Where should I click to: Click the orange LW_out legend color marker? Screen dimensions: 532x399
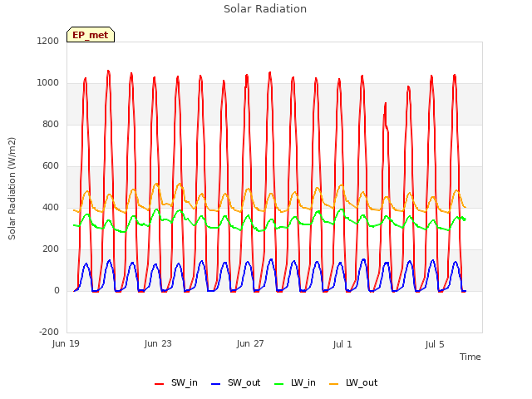[333, 384]
